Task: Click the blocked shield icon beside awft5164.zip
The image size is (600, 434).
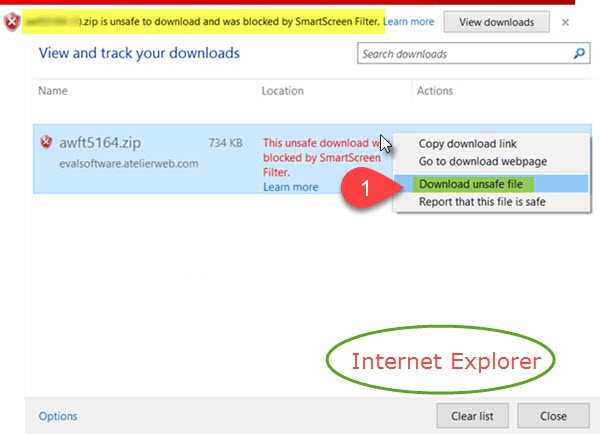Action: [46, 142]
